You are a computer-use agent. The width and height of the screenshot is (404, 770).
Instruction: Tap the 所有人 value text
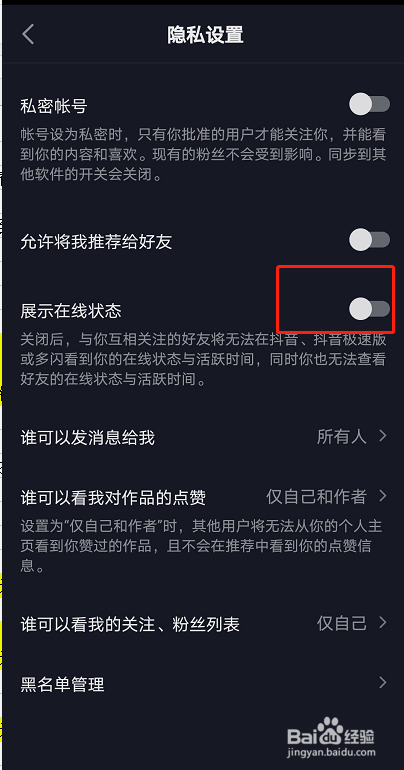coord(342,436)
